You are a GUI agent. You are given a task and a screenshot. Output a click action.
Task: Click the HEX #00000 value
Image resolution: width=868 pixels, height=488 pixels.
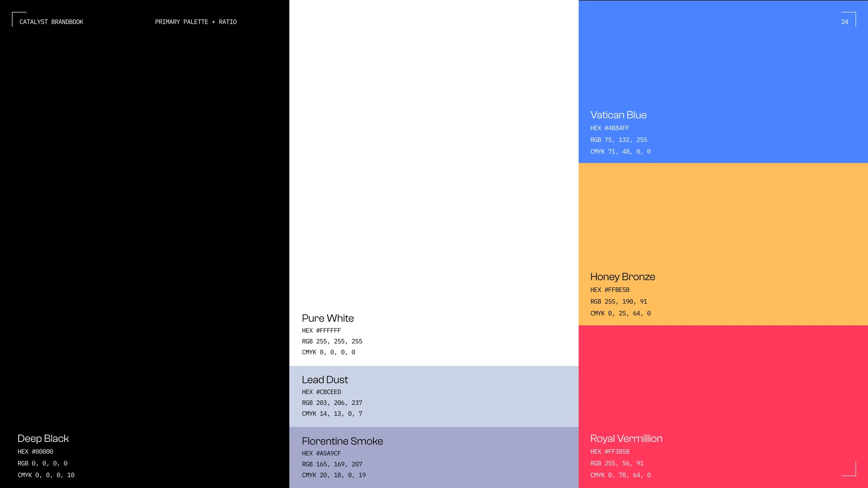tap(35, 452)
